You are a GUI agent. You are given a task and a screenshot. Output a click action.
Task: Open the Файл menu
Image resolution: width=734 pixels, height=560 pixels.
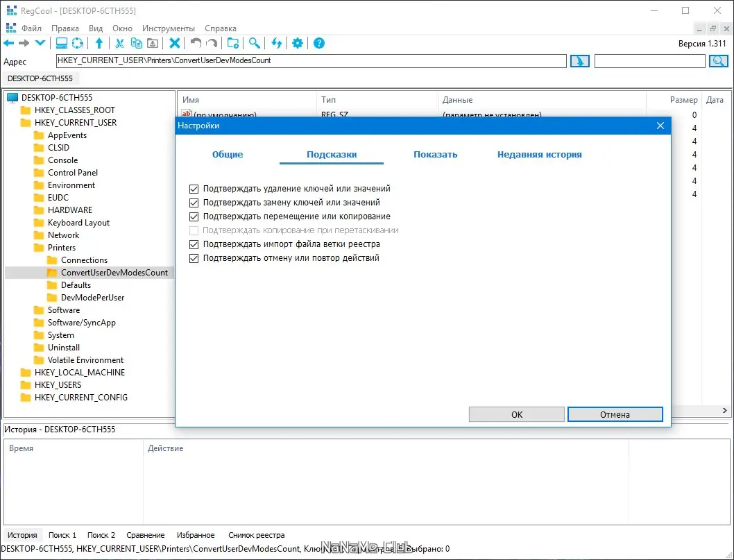[x=32, y=28]
